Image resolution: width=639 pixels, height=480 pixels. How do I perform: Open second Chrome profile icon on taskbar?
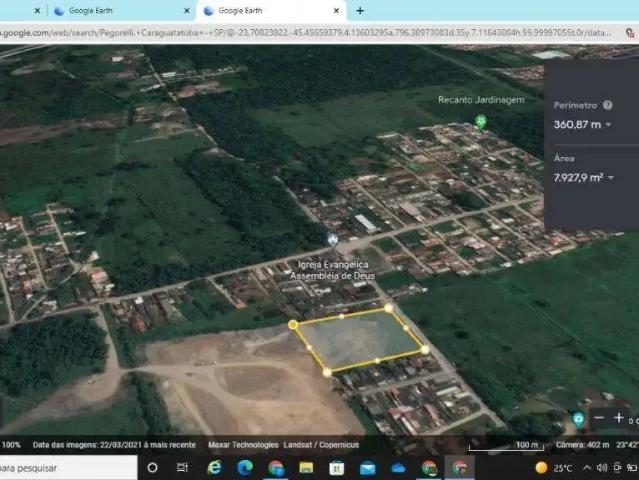coord(429,468)
